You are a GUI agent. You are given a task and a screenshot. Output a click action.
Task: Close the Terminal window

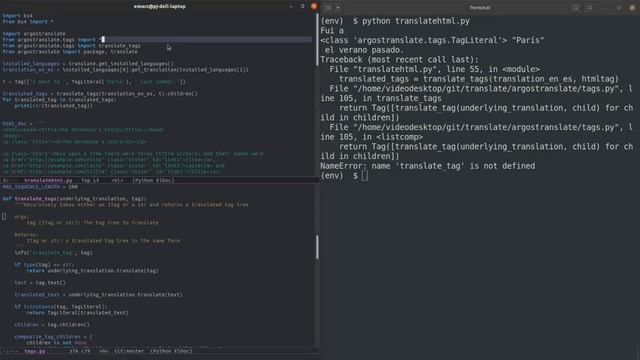[632, 7]
